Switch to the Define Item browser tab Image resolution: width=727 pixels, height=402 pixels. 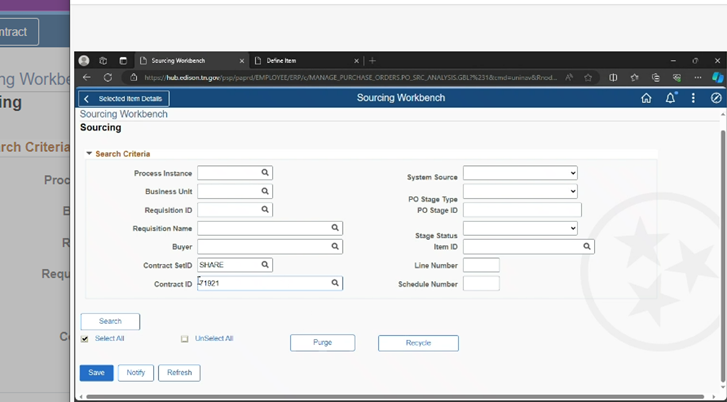click(307, 61)
